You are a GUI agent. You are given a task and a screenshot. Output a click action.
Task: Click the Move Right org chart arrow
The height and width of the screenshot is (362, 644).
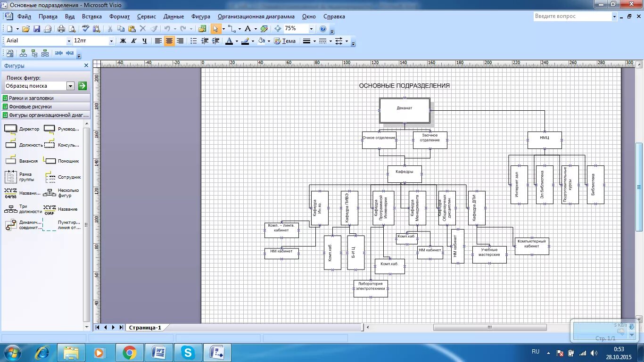[69, 53]
